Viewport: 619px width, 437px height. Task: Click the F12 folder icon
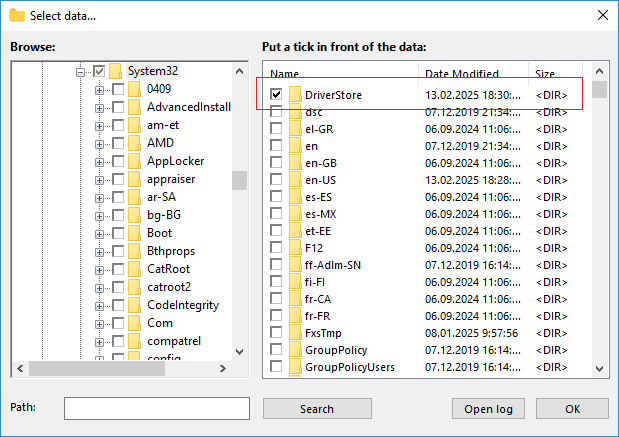click(295, 248)
